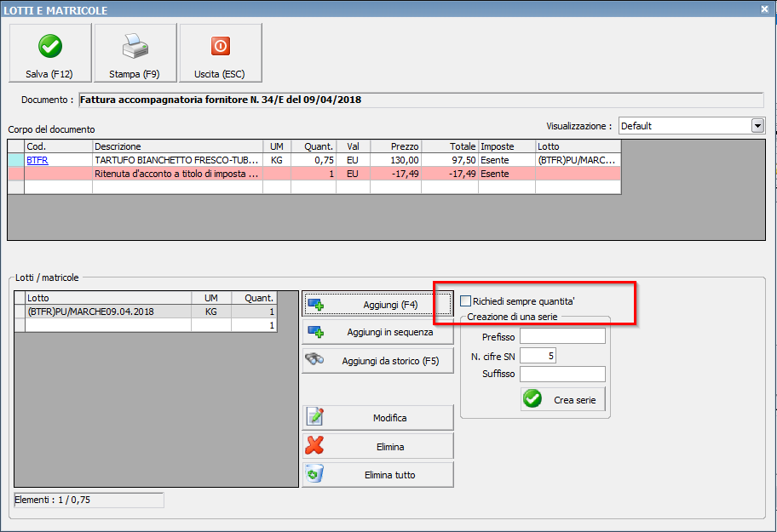Click the Prezzo column header
The width and height of the screenshot is (777, 532).
(x=395, y=146)
